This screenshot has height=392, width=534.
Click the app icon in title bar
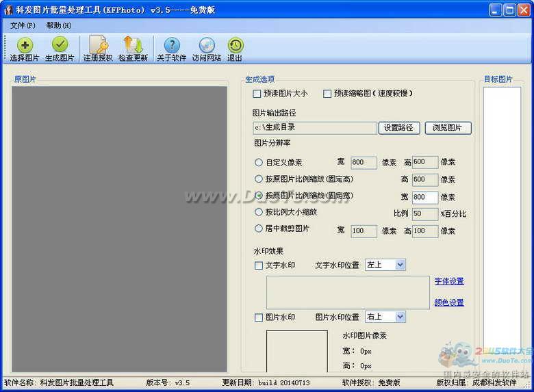[8, 10]
